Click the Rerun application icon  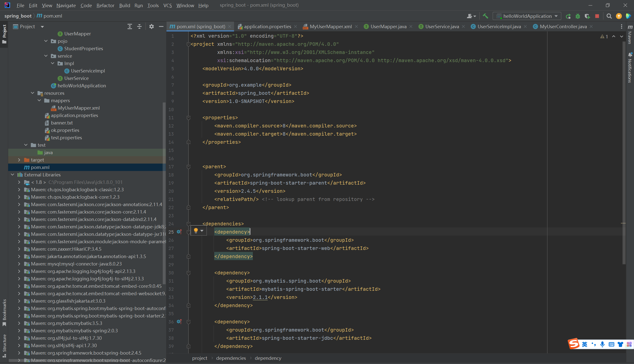(x=568, y=16)
